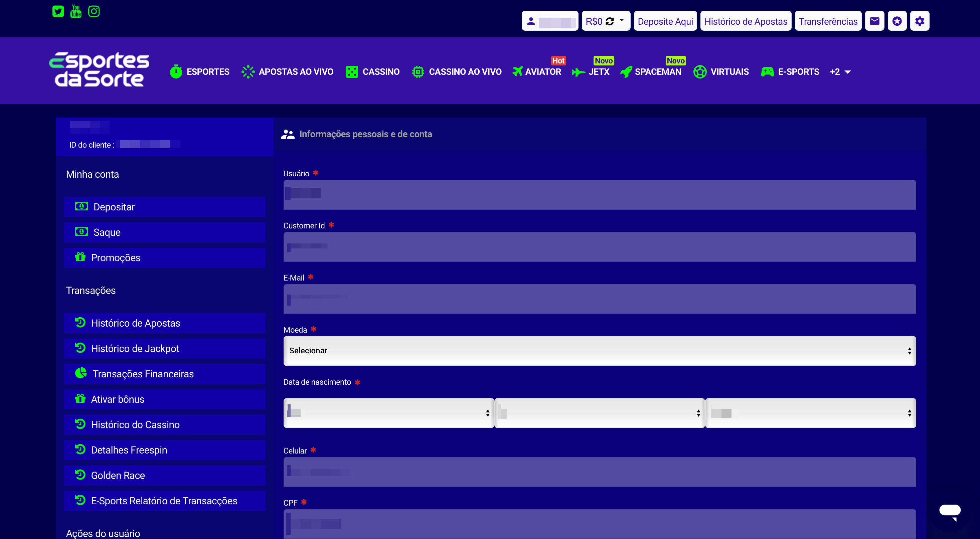Open Detalhes Freespin
980x539 pixels.
click(165, 451)
